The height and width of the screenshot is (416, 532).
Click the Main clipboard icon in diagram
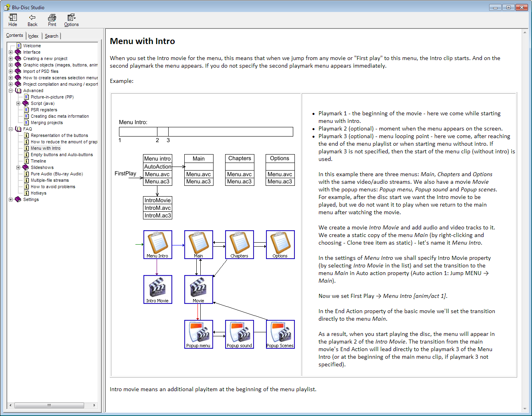pos(199,245)
